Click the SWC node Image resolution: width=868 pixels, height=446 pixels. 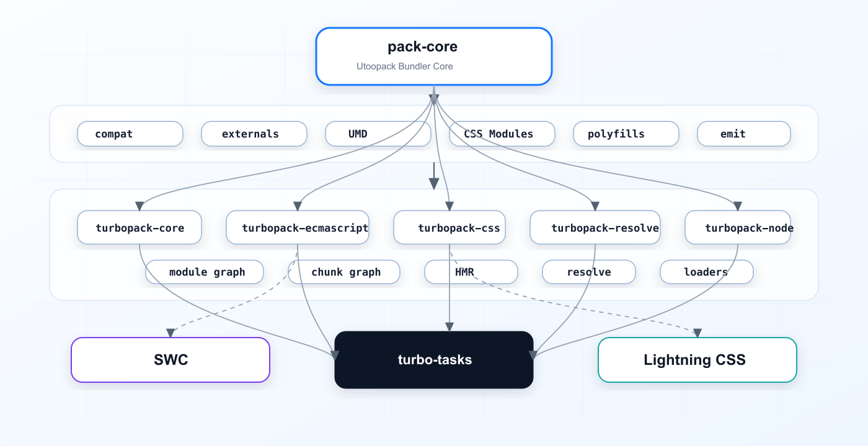coord(170,360)
